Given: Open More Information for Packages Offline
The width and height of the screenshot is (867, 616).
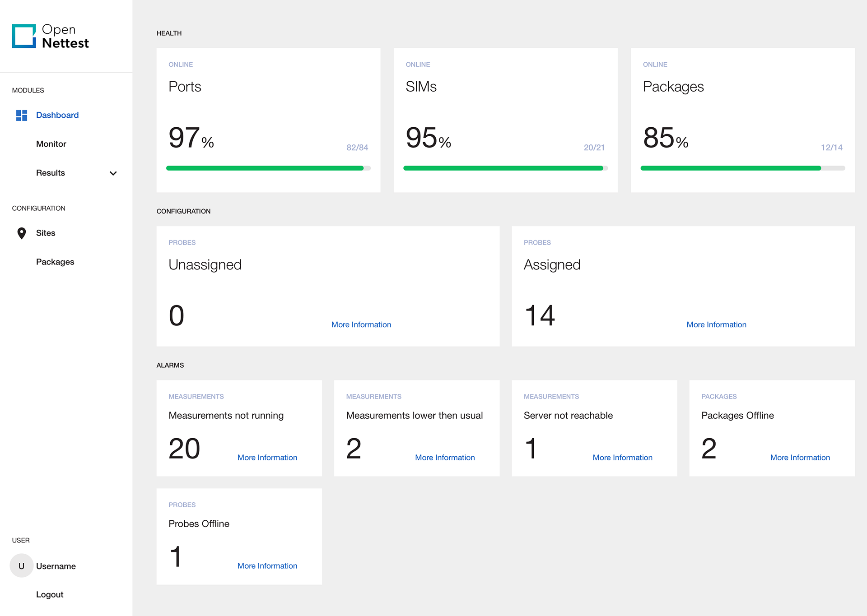Looking at the screenshot, I should click(800, 457).
